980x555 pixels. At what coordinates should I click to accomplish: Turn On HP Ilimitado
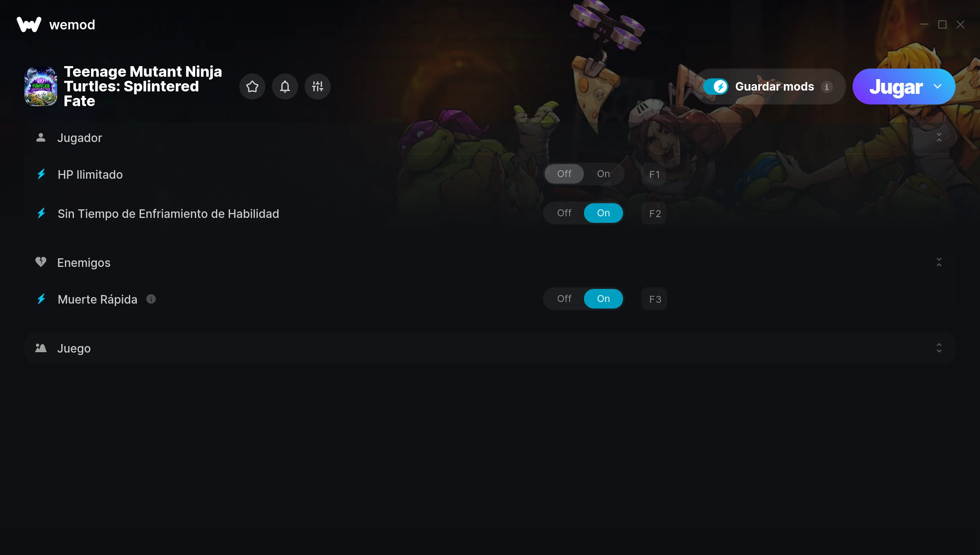pyautogui.click(x=604, y=174)
